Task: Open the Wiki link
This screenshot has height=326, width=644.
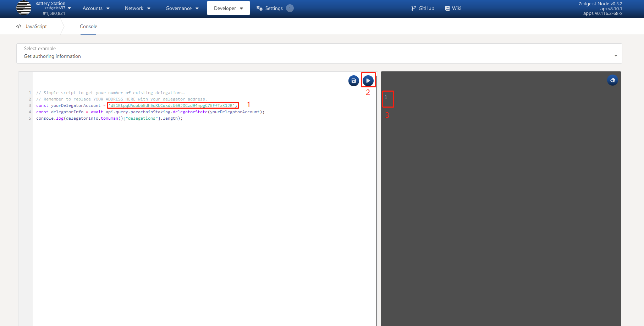Action: (456, 8)
